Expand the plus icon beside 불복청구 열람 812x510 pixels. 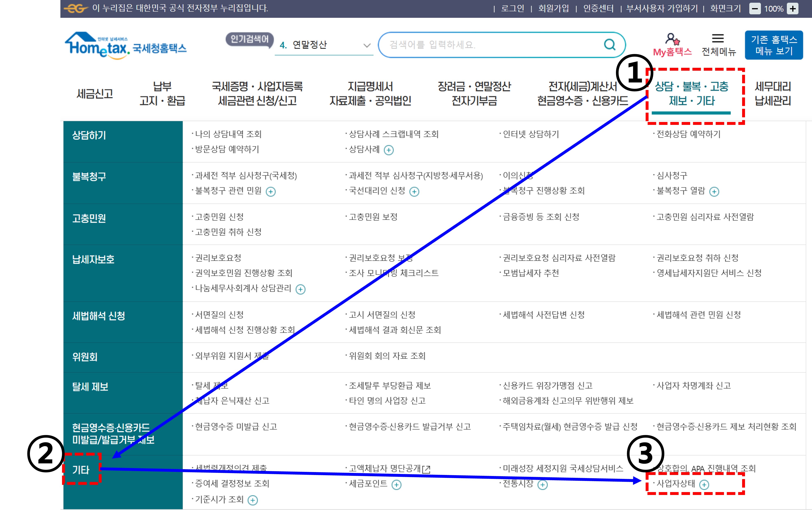[714, 191]
